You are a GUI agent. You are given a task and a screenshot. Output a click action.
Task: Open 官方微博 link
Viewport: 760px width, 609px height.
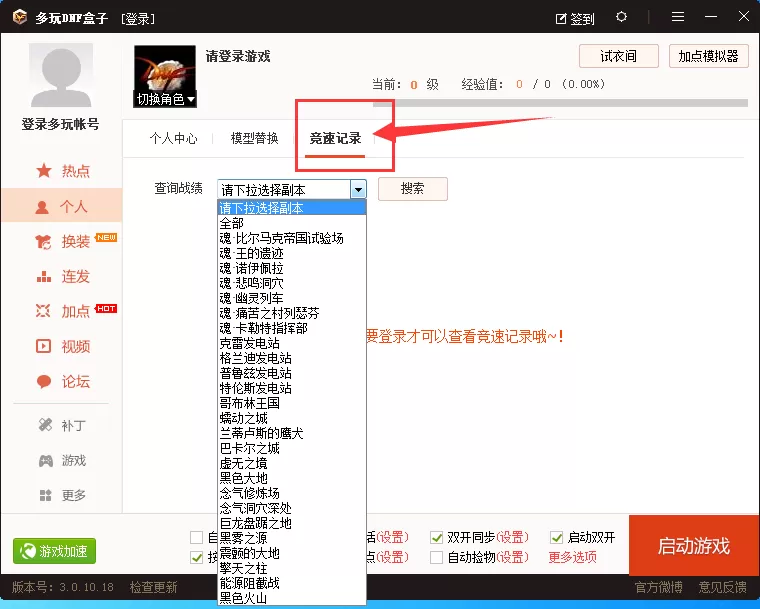coord(659,587)
